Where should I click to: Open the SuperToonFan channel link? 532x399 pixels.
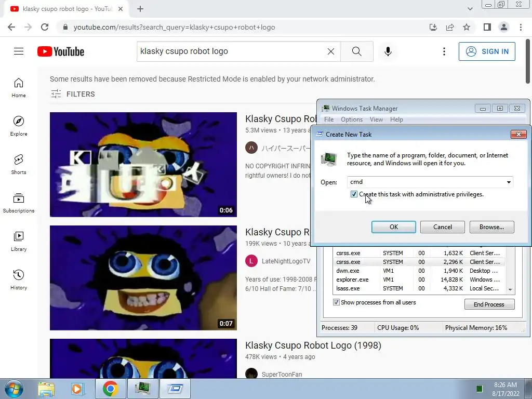point(282,374)
